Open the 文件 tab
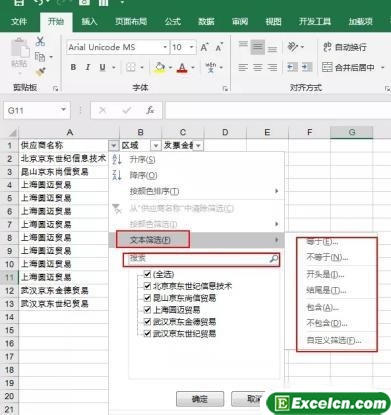Image resolution: width=391 pixels, height=415 pixels. pos(18,22)
